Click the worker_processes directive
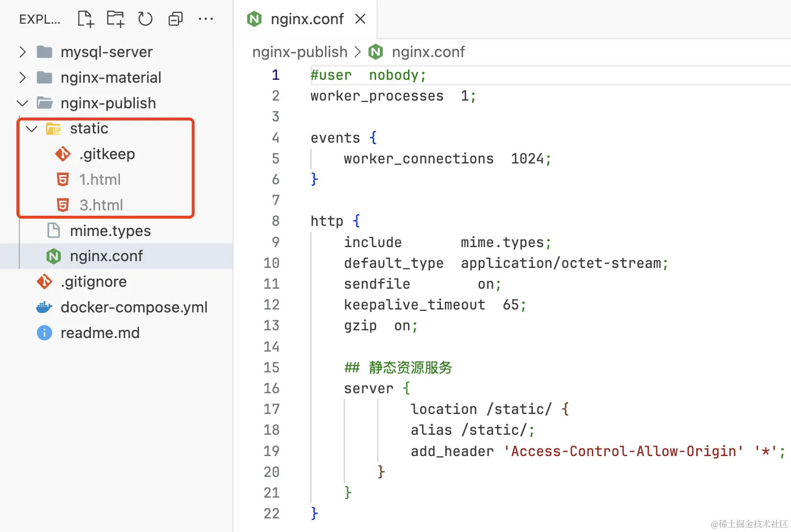 click(377, 96)
